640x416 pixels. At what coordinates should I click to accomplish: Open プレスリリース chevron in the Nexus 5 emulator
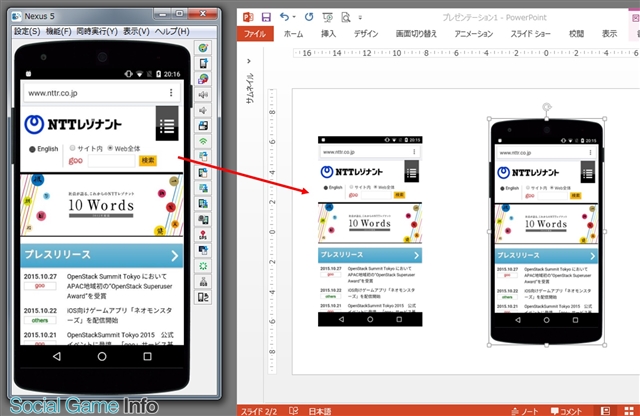point(175,256)
